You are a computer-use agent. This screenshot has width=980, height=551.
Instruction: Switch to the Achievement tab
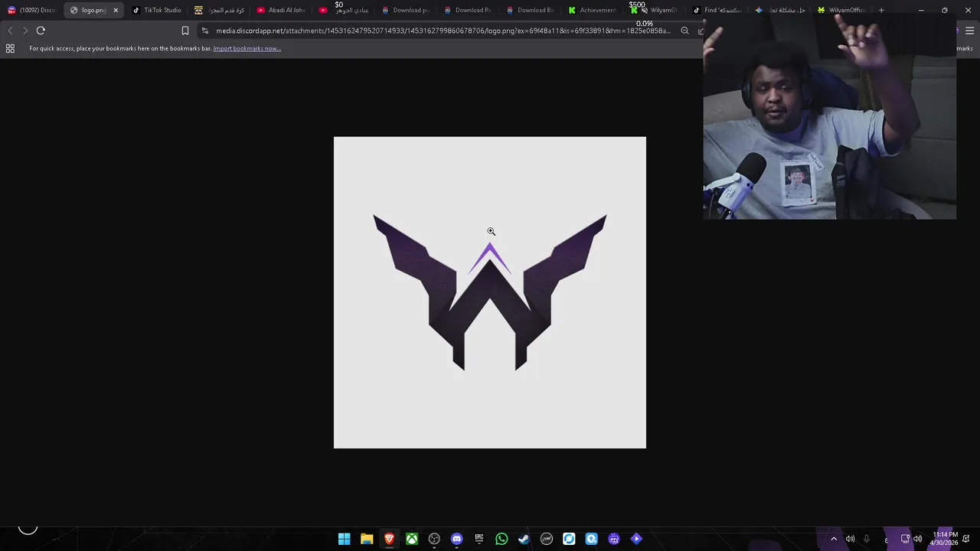593,10
